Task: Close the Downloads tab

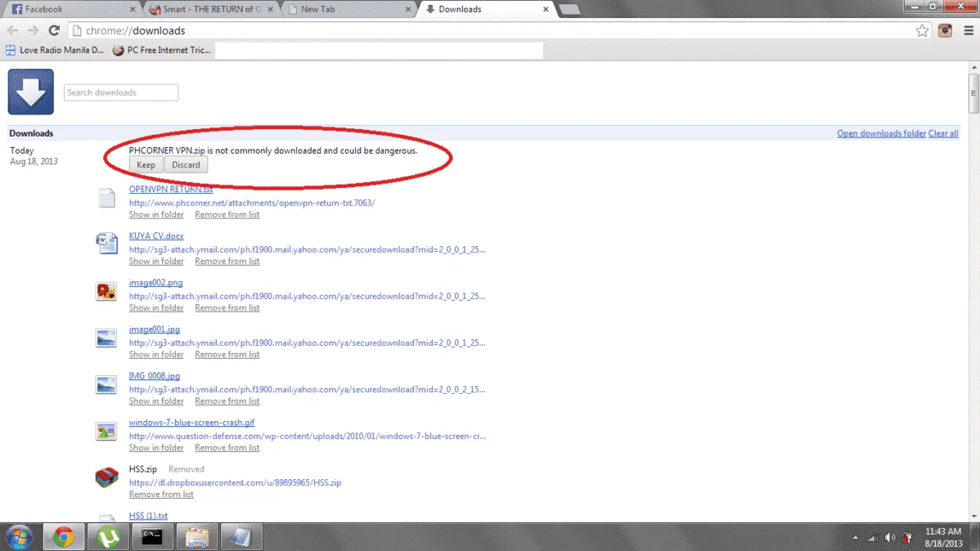Action: click(x=546, y=9)
